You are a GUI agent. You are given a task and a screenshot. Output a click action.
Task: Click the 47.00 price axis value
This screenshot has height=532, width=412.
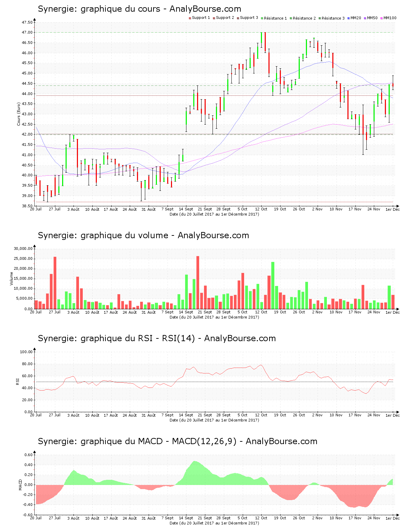click(x=27, y=33)
